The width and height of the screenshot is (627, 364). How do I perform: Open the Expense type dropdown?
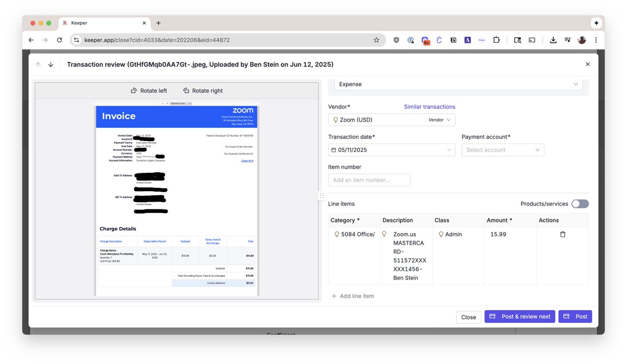[458, 84]
